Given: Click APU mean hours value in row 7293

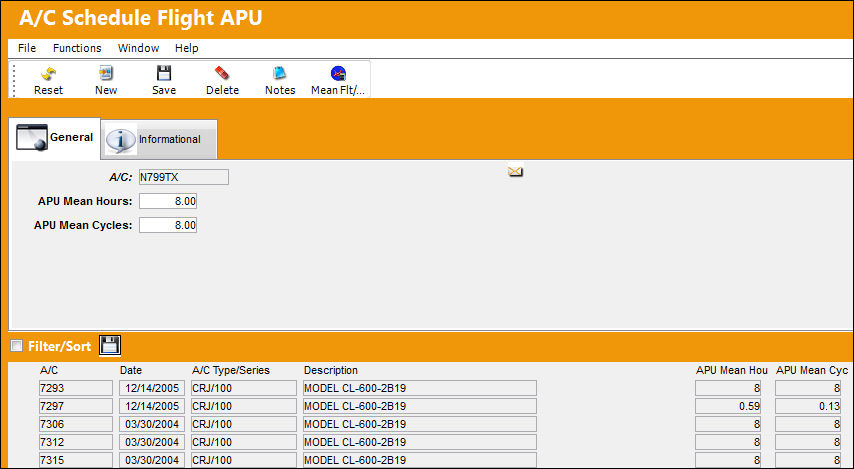Looking at the screenshot, I should [x=728, y=388].
